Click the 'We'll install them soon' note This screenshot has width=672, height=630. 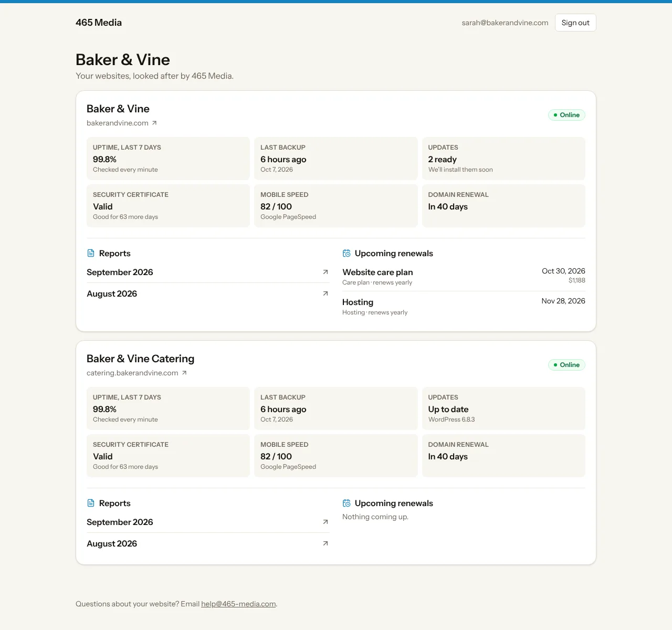[460, 170]
